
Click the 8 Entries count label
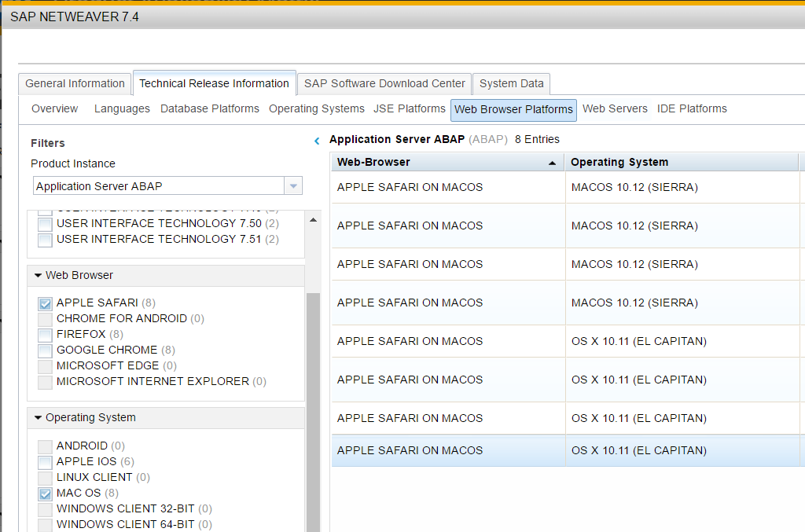tap(537, 140)
